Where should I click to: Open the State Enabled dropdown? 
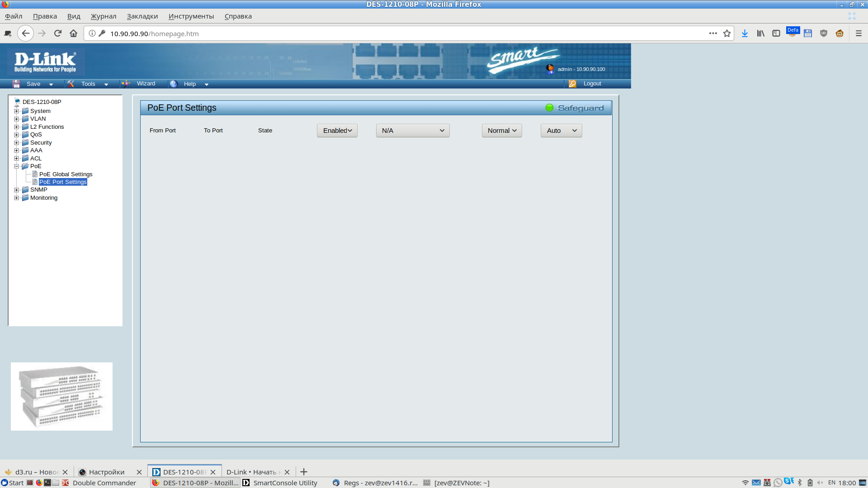[337, 131]
